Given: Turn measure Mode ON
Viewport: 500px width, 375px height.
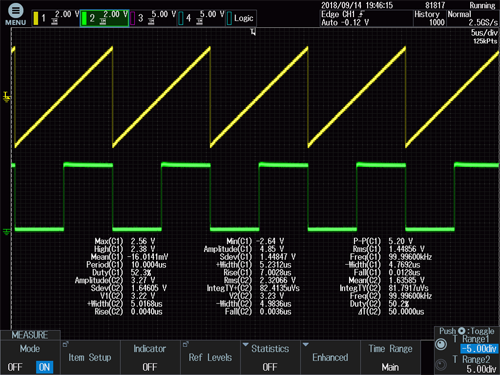Looking at the screenshot, I should coord(44,367).
